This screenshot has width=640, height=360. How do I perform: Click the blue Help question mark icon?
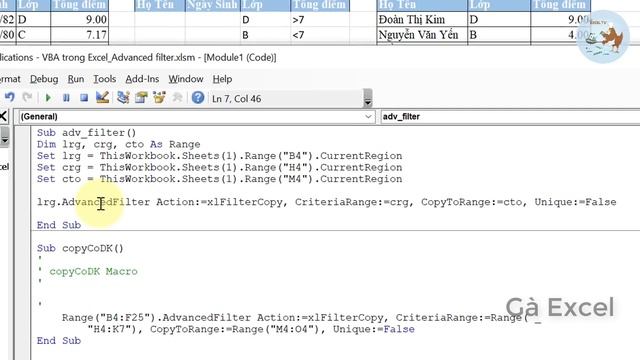(198, 98)
